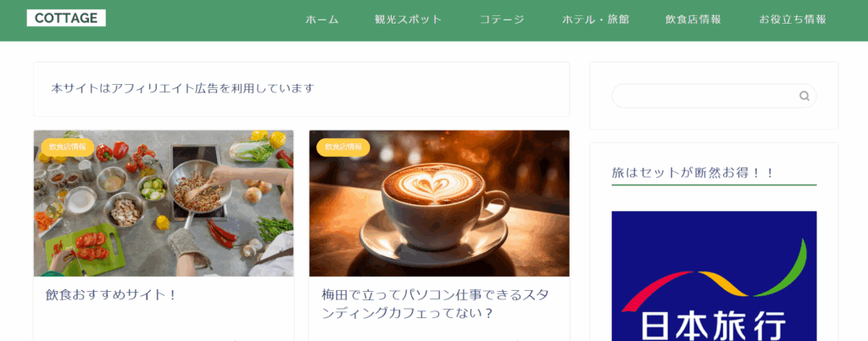Click the search magnifier icon
Image resolution: width=868 pixels, height=341 pixels.
pos(804,97)
